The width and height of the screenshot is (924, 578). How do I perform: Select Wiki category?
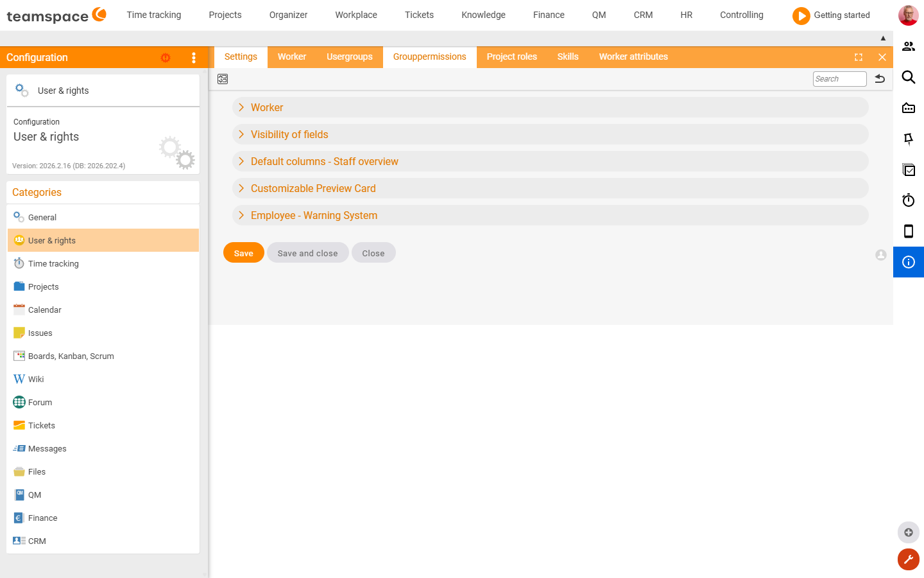(x=103, y=379)
